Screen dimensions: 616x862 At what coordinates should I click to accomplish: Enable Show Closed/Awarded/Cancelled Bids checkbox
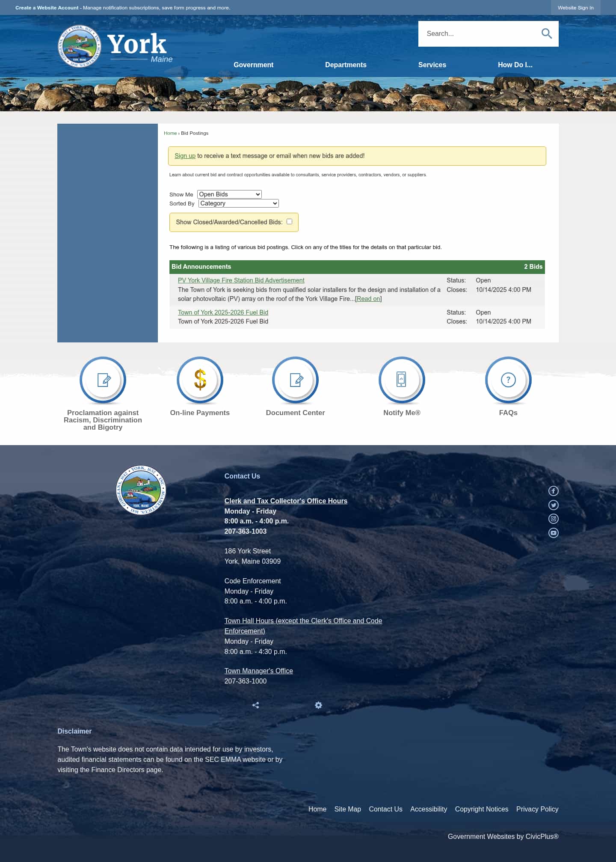289,222
